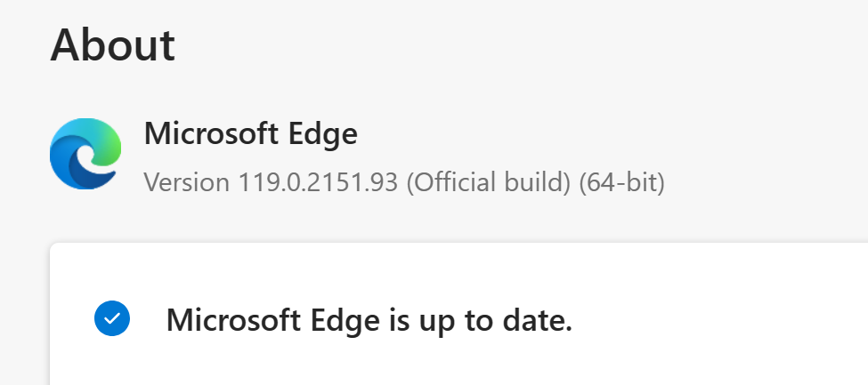Click the version number 119.0.2151.93

(x=318, y=182)
